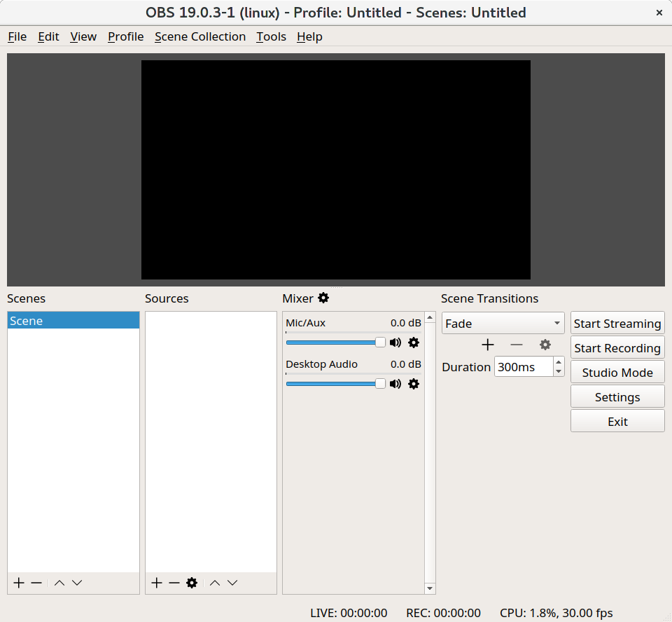This screenshot has height=622, width=672.
Task: Open the Fade transition dropdown
Action: [x=502, y=323]
